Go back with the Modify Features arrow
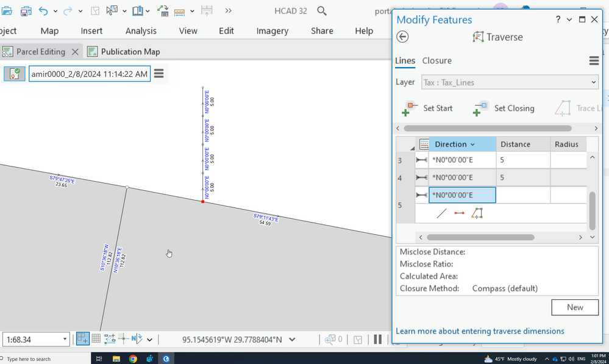Viewport: 609px width, 364px height. point(402,37)
